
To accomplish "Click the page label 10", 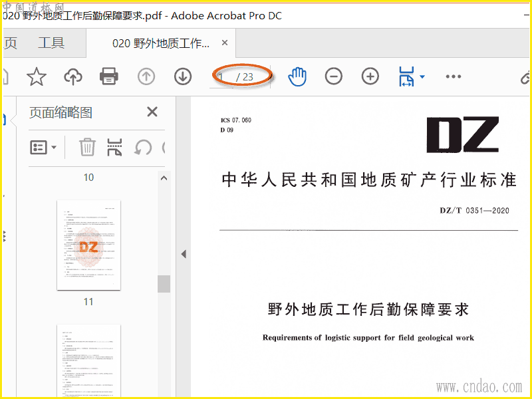I will coord(88,178).
